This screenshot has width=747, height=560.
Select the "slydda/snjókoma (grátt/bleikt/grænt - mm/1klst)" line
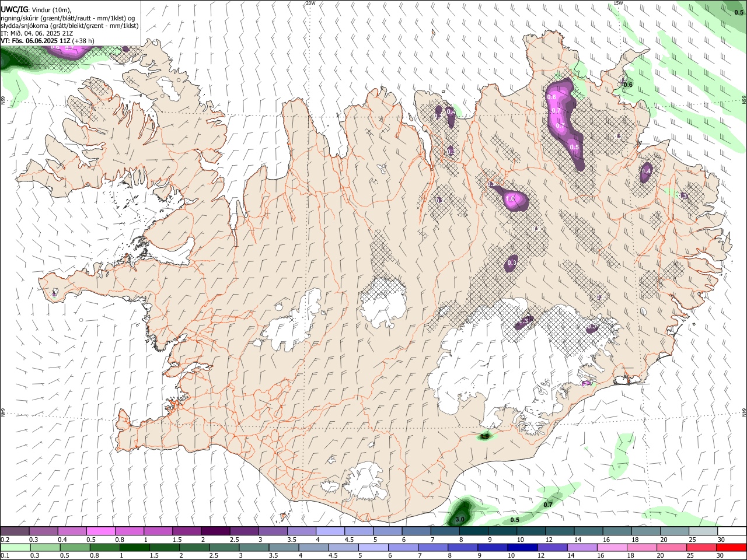[x=69, y=26]
